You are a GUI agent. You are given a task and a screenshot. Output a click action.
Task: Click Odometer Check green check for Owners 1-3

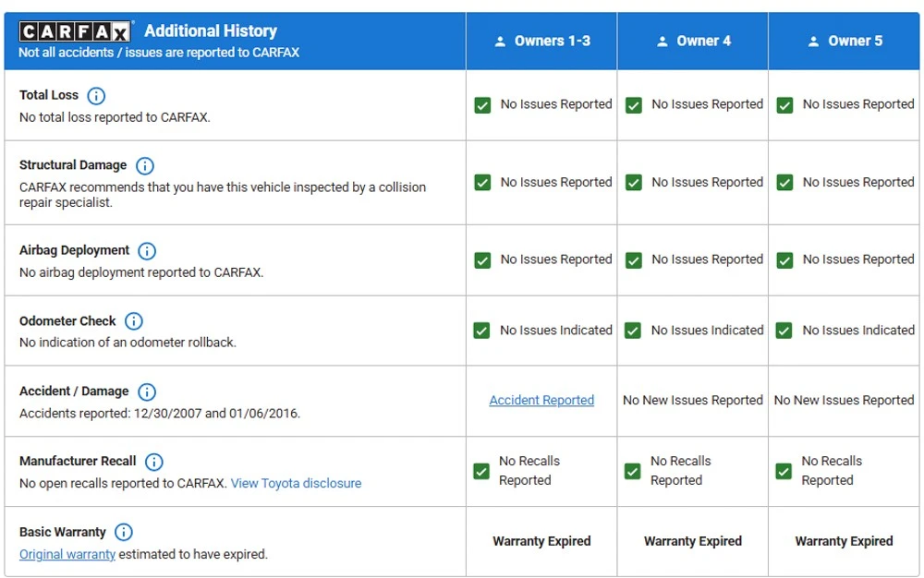(x=481, y=331)
